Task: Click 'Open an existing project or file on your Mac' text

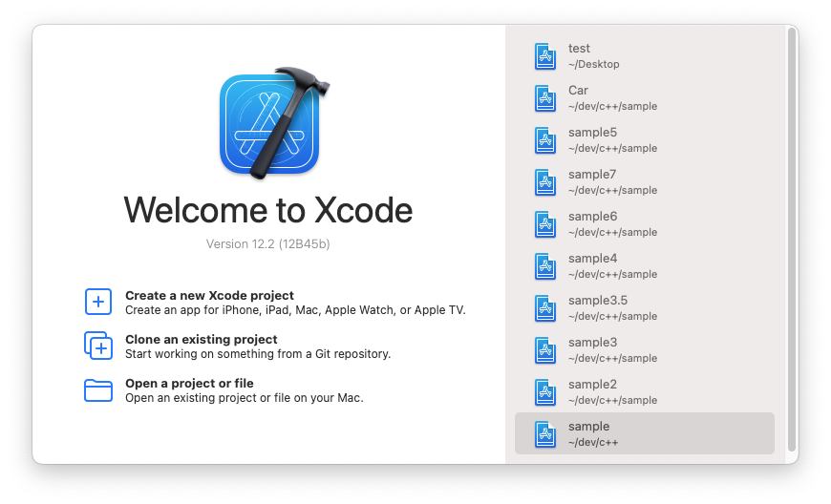Action: [x=245, y=398]
